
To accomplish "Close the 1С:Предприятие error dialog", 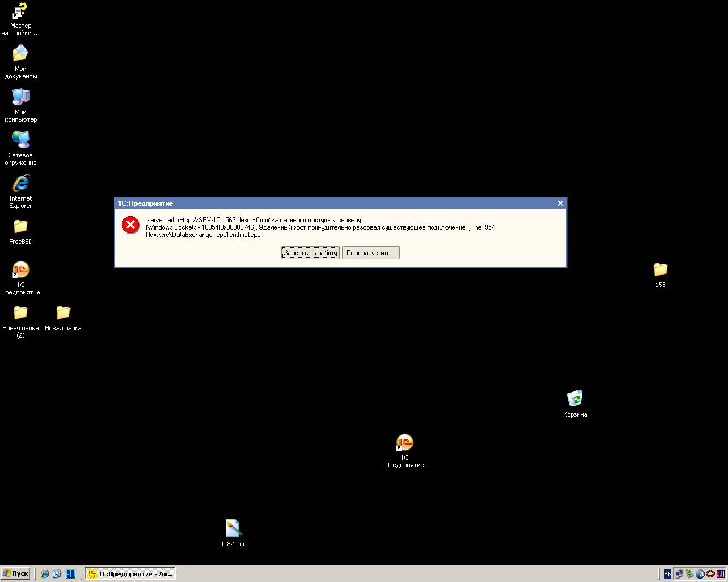I will pyautogui.click(x=560, y=203).
